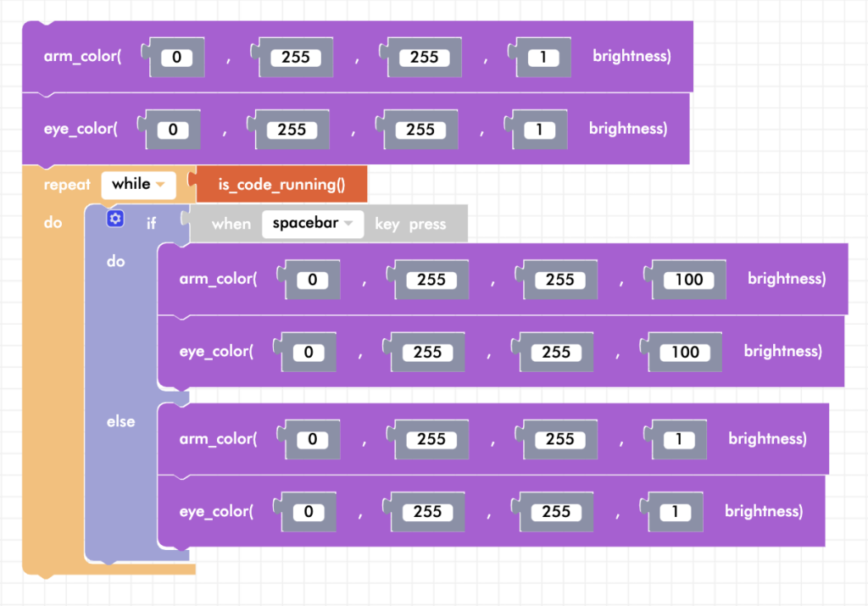
Task: Select the orange is_code_running() block
Action: pyautogui.click(x=281, y=184)
